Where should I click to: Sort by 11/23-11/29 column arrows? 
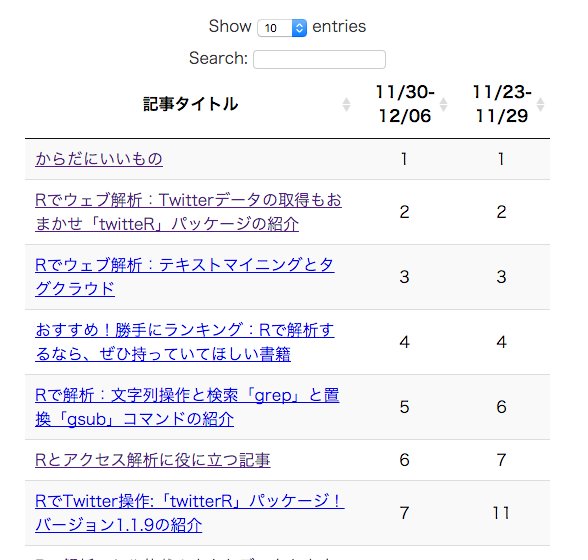pos(540,105)
